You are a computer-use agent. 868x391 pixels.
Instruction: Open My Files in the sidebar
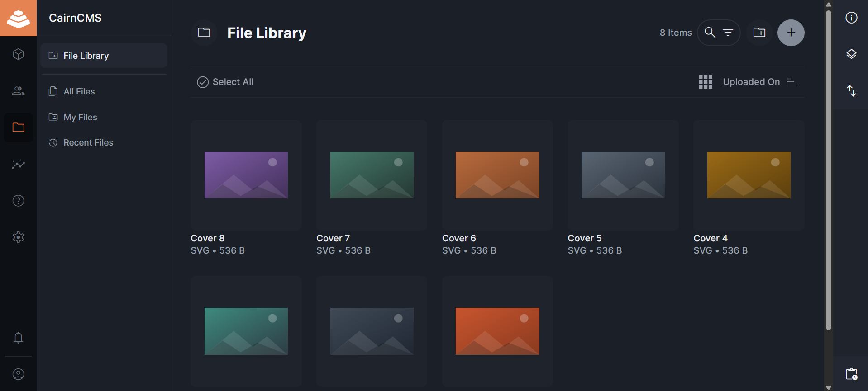(x=104, y=117)
